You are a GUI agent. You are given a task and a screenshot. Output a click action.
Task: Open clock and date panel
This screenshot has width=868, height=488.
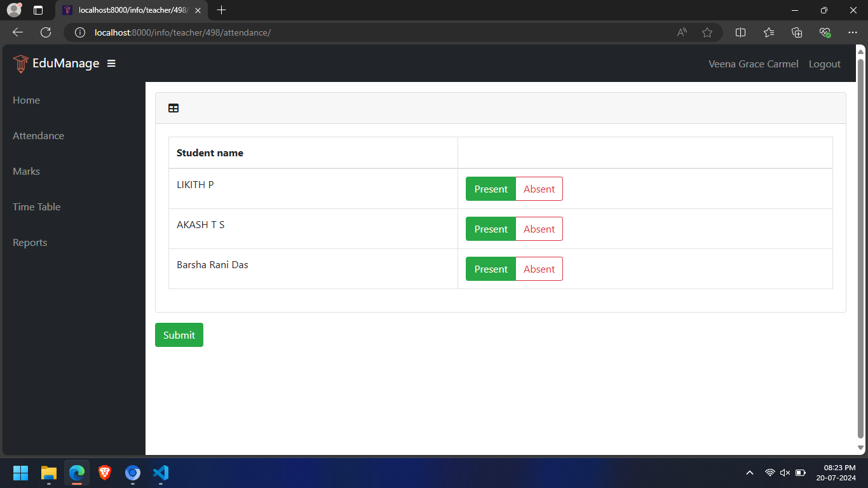pos(836,473)
